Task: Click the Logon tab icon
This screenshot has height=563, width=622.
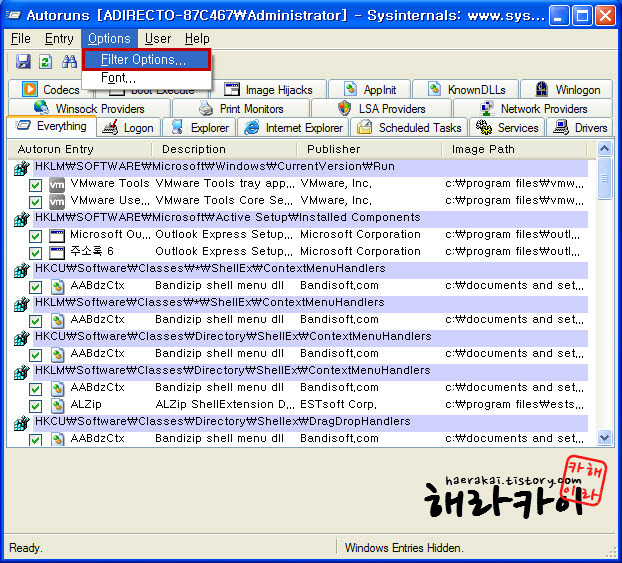Action: click(x=110, y=128)
